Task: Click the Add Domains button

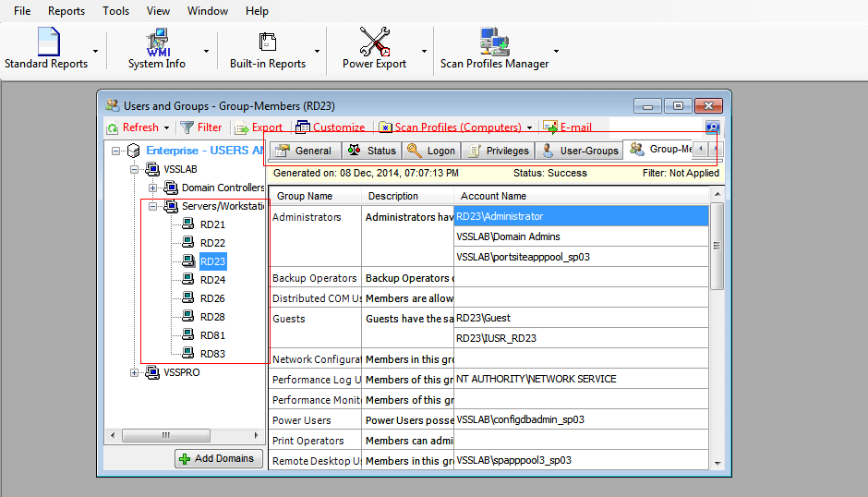Action: (x=219, y=458)
